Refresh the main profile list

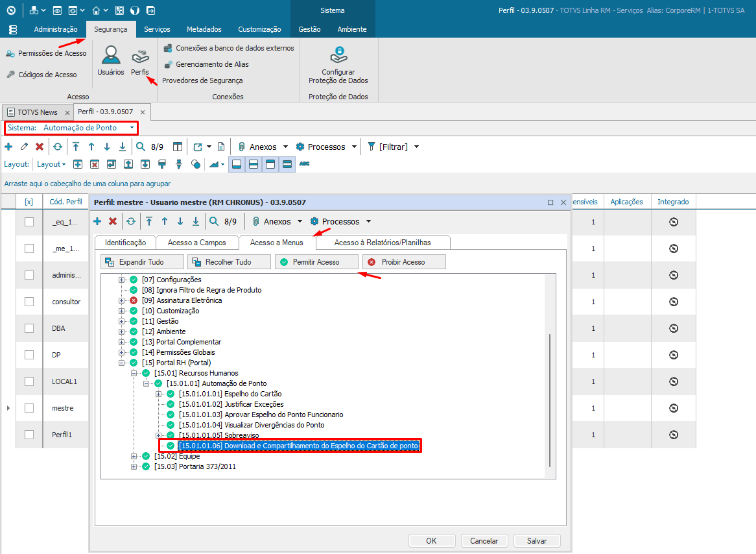57,147
